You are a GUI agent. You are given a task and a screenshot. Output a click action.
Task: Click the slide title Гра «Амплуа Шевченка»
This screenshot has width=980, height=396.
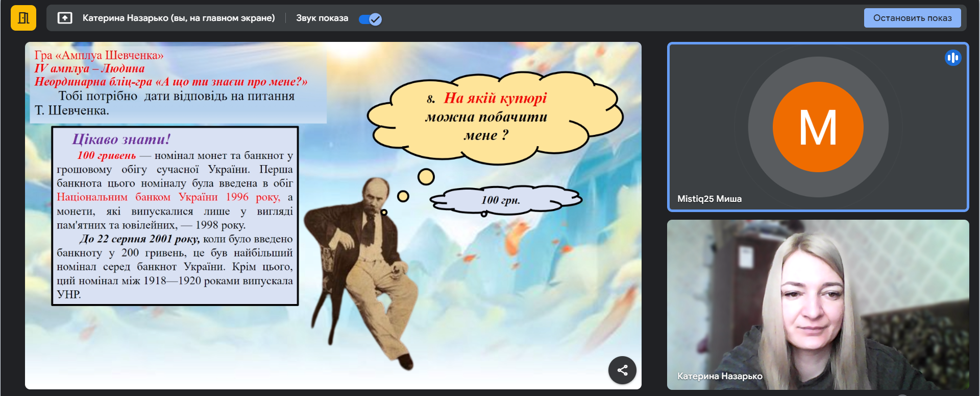99,55
